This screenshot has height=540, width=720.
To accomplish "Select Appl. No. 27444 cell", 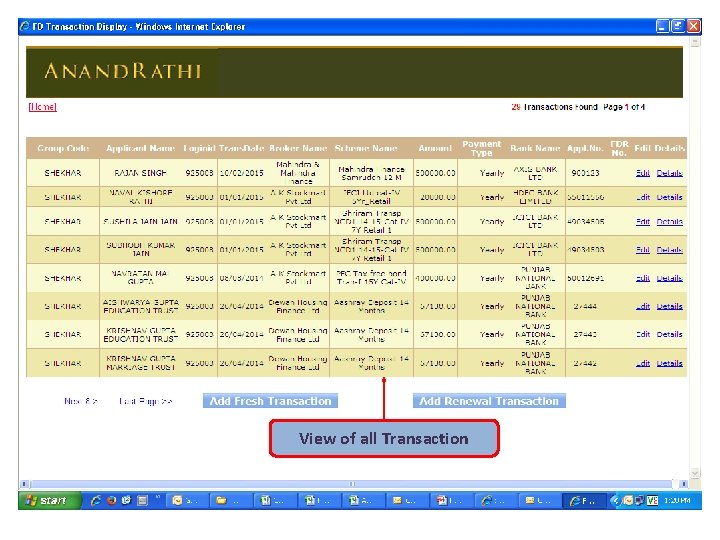I will click(585, 306).
